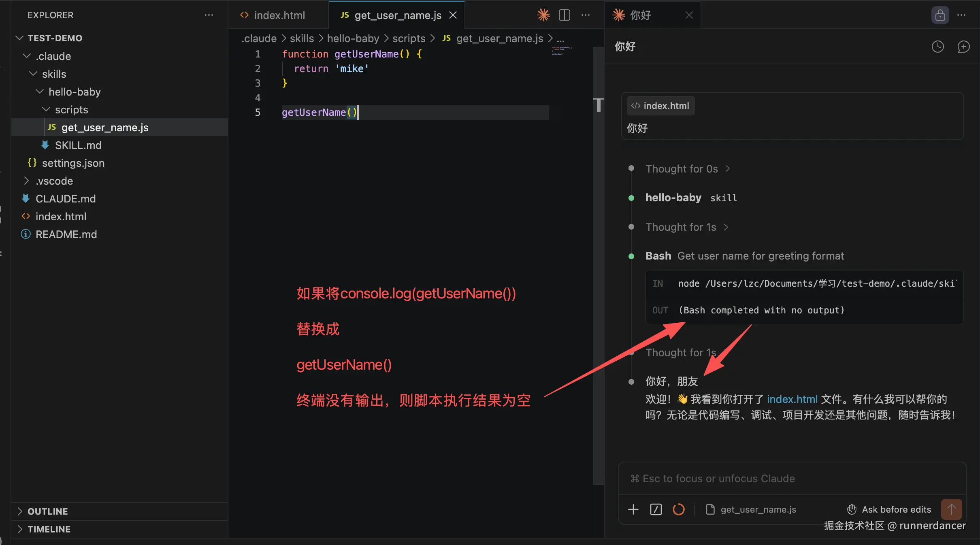Click the lock icon in the Claude panel
980x545 pixels.
click(x=940, y=15)
